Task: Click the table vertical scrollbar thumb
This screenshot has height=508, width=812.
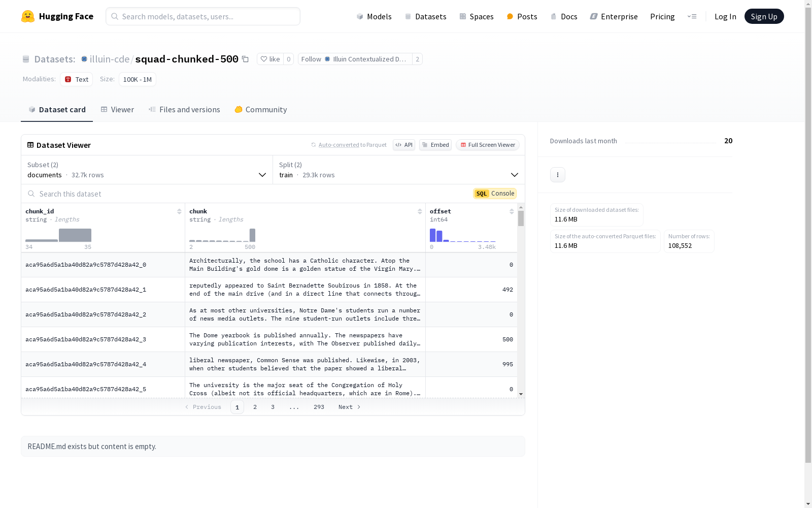Action: [521, 218]
